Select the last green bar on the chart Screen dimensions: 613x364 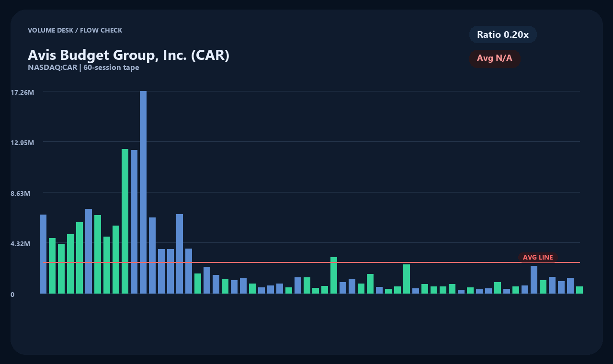point(579,290)
